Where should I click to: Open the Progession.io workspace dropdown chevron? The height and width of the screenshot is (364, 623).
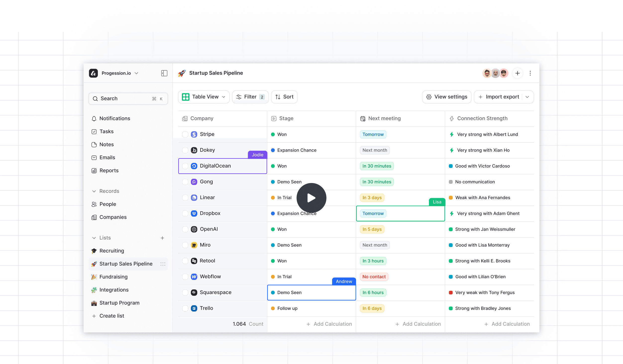(x=136, y=73)
